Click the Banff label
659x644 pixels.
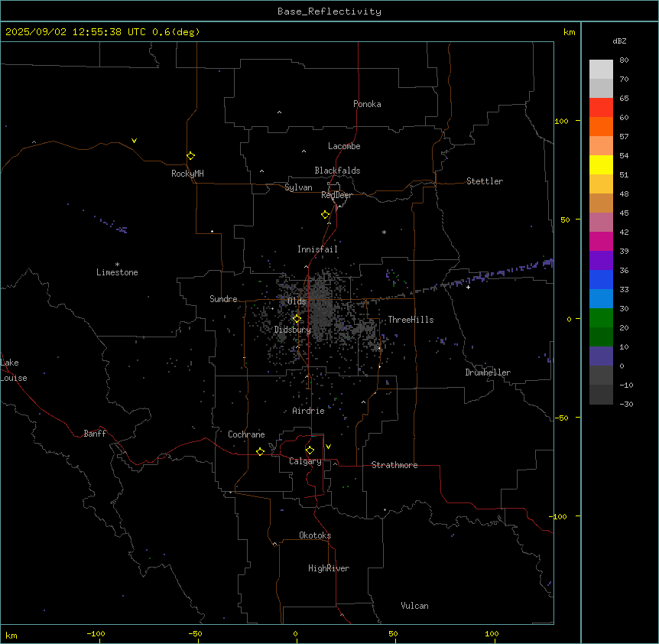pyautogui.click(x=95, y=434)
